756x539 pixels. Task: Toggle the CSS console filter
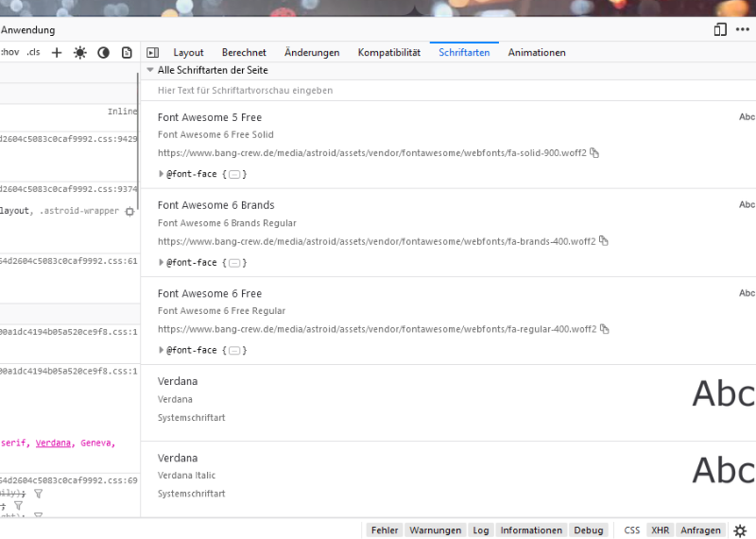(632, 530)
